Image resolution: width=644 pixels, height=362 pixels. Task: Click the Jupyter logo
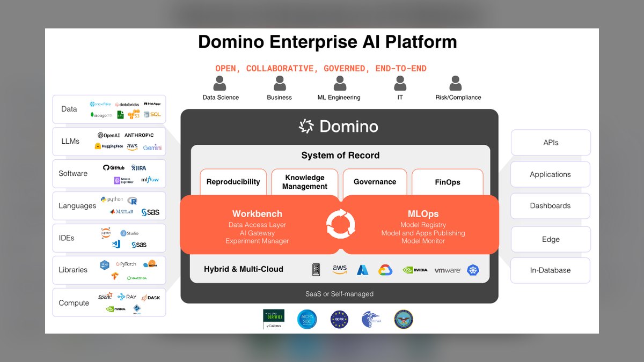point(106,233)
